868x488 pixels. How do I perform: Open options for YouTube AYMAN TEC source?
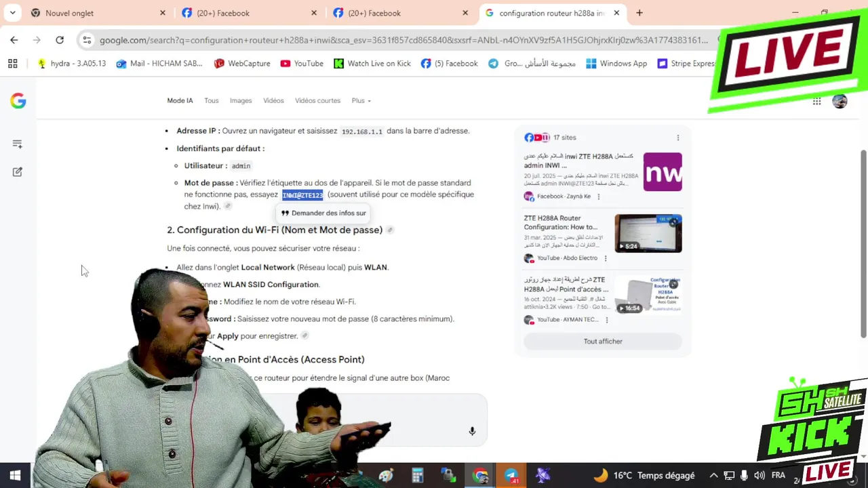[x=607, y=320]
